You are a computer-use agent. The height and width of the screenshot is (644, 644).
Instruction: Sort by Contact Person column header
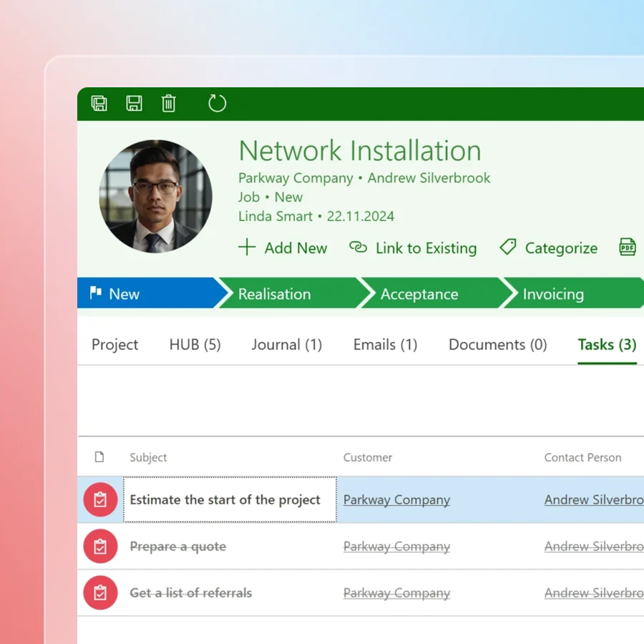[x=582, y=457]
